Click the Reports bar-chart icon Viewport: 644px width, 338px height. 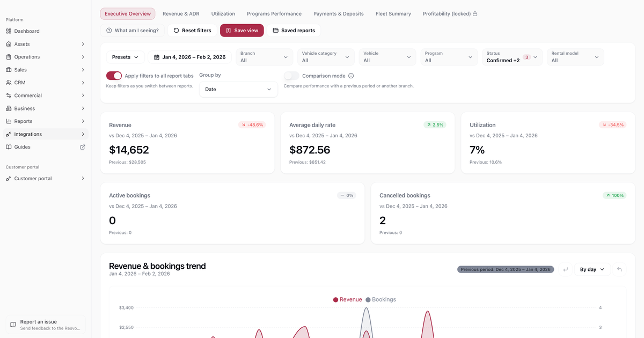8,121
